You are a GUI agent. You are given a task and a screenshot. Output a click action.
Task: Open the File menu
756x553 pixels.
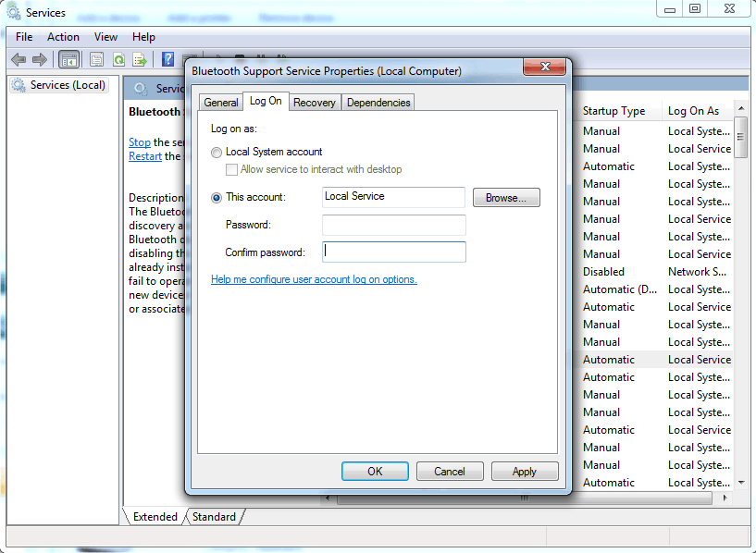[24, 37]
